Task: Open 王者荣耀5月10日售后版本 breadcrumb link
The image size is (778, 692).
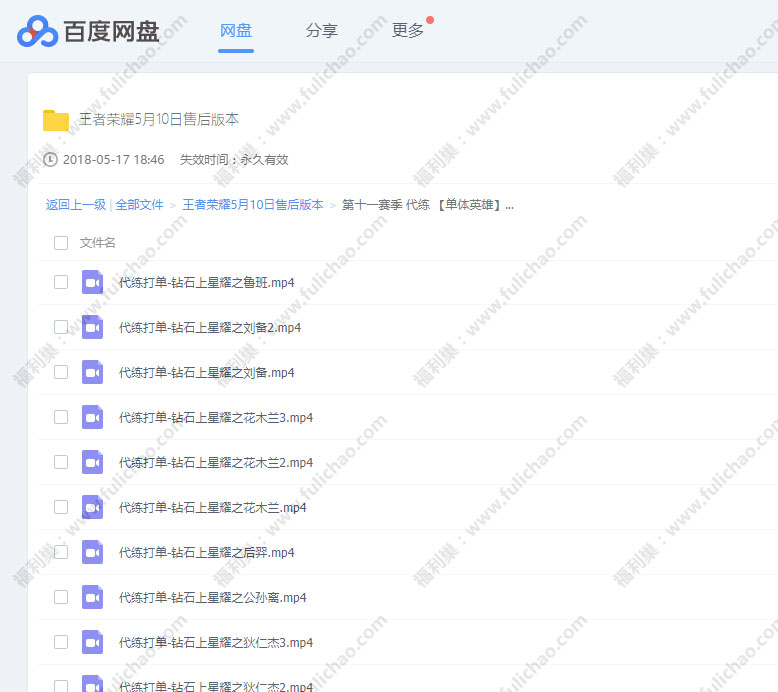Action: point(253,205)
